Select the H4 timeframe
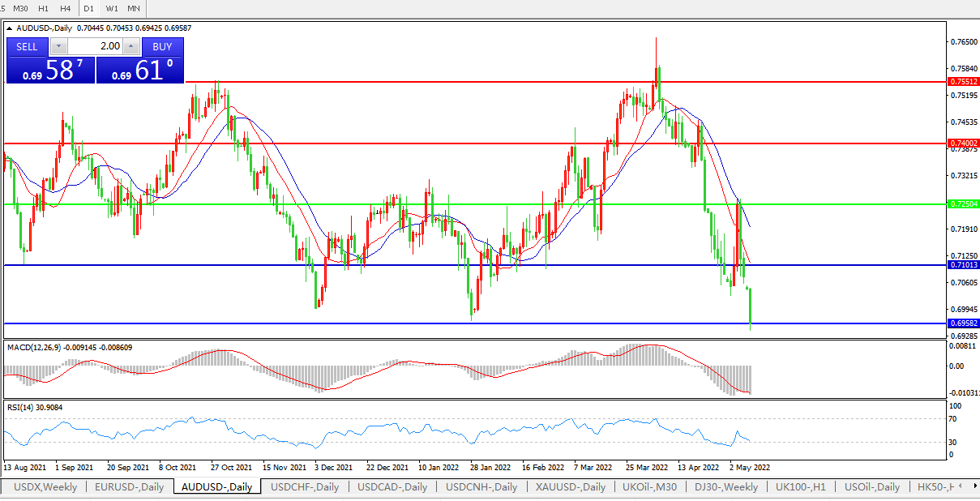 pos(66,8)
